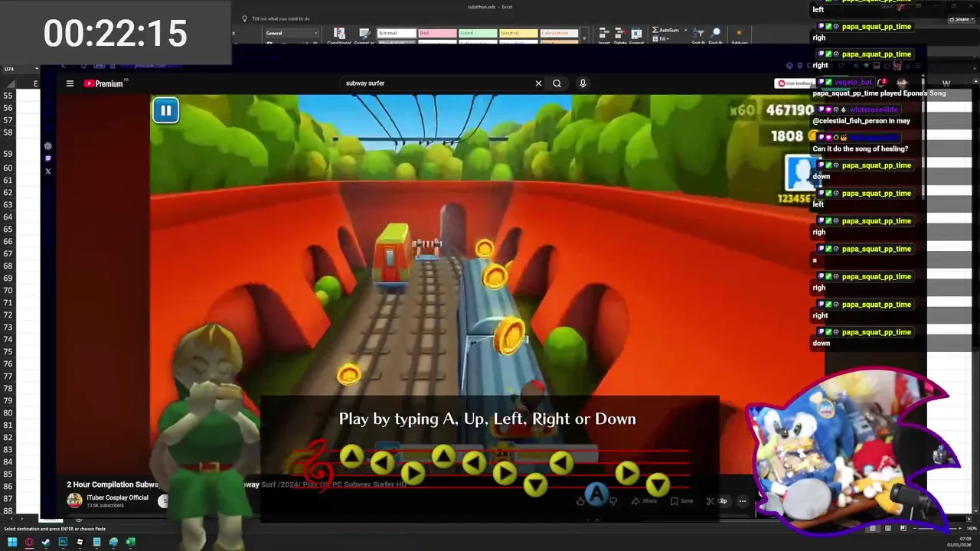Click the Delete cells icon in Excel
This screenshot has height=551, width=980.
click(x=620, y=34)
